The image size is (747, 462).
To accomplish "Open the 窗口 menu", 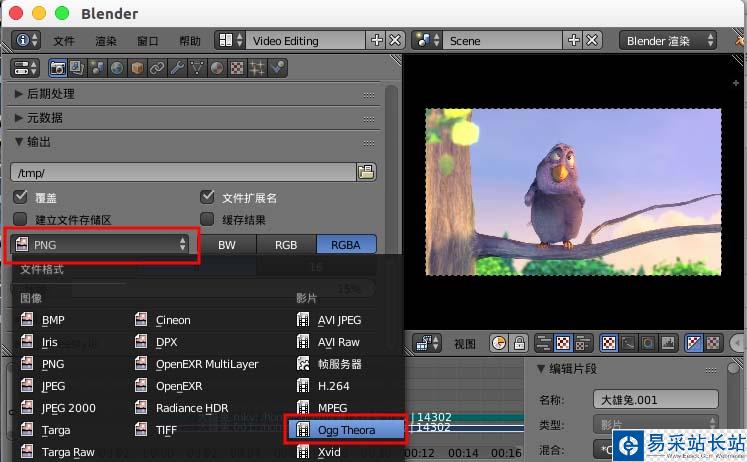I will pos(148,41).
